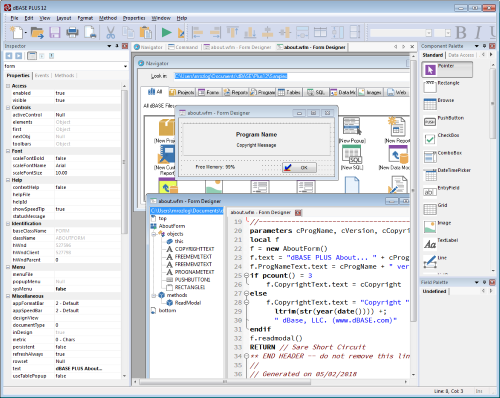This screenshot has width=500, height=398.
Task: Select the Line component
Action: [435, 261]
